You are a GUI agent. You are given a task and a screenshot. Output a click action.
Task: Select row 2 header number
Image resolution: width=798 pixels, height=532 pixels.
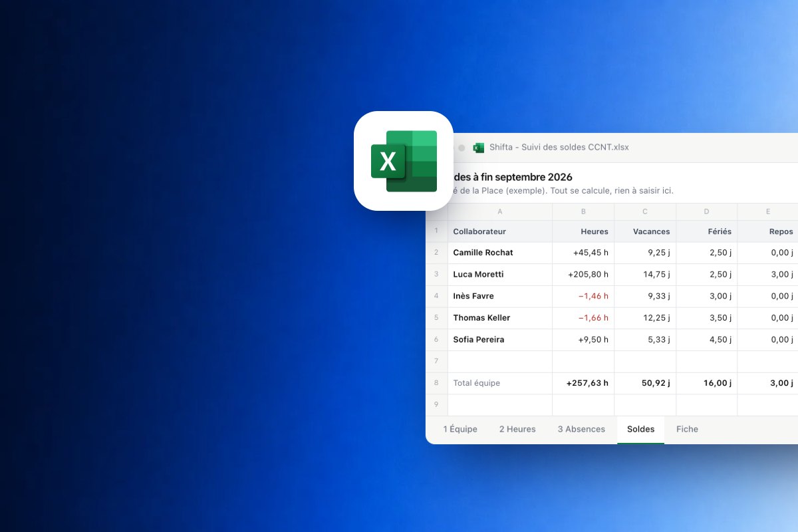click(x=436, y=253)
